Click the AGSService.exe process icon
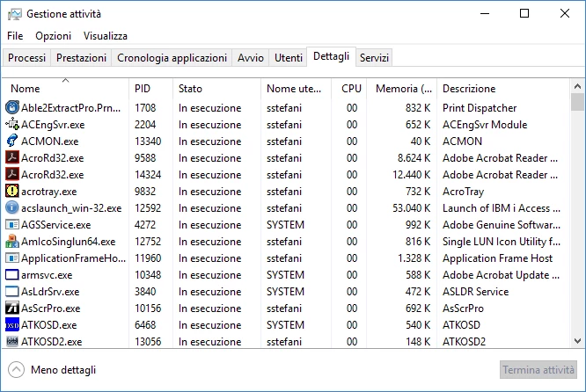Screen dimensions: 586x392 [x=12, y=224]
